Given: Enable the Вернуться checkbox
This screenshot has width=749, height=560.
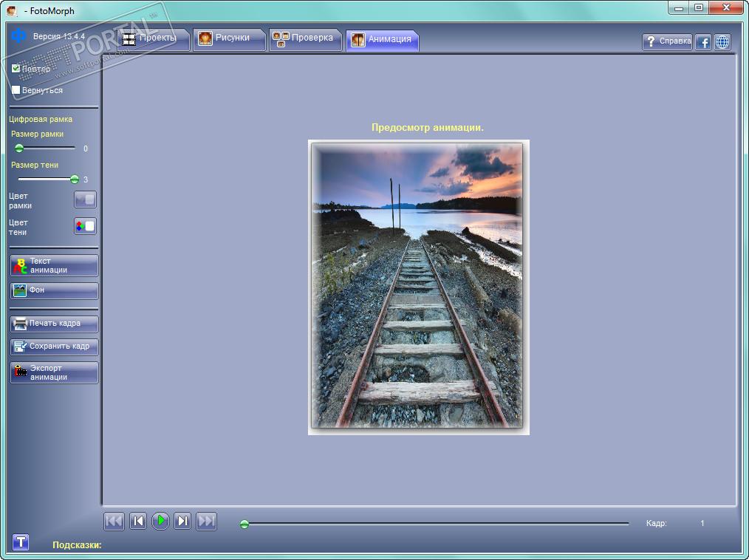Looking at the screenshot, I should coord(16,90).
